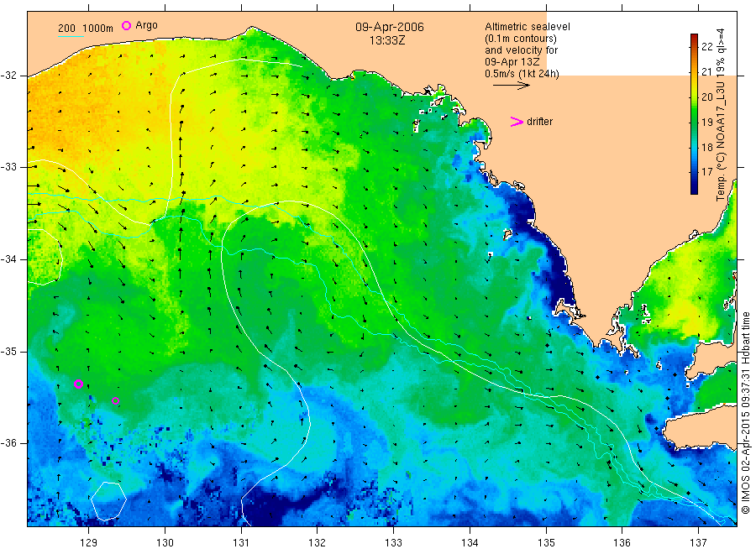
Task: Click the magenta drifter legend arrowhead
Action: [517, 122]
